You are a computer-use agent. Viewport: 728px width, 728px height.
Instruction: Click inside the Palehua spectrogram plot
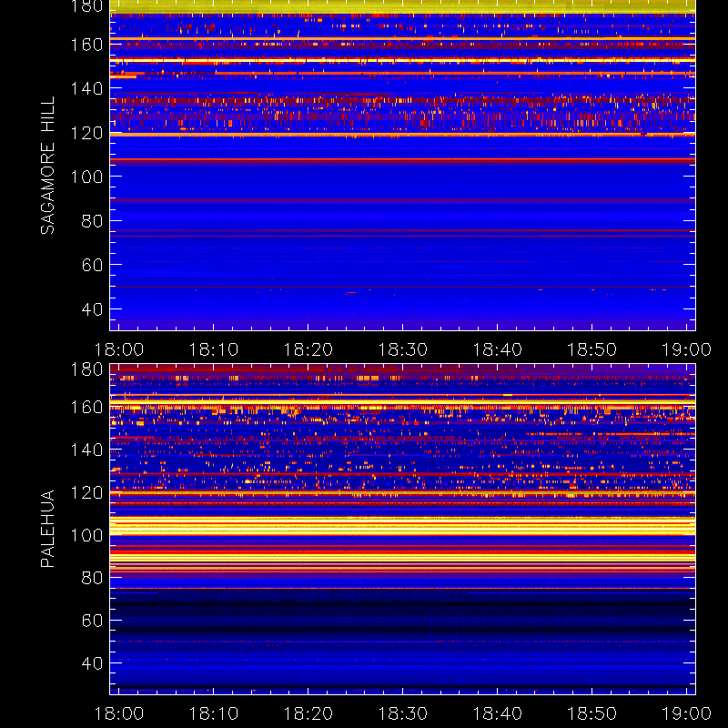(402, 529)
